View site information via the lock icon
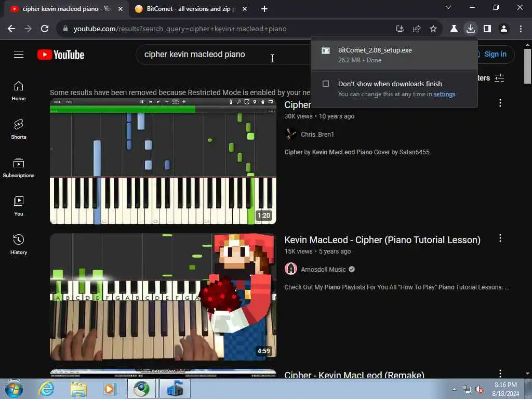 click(65, 29)
